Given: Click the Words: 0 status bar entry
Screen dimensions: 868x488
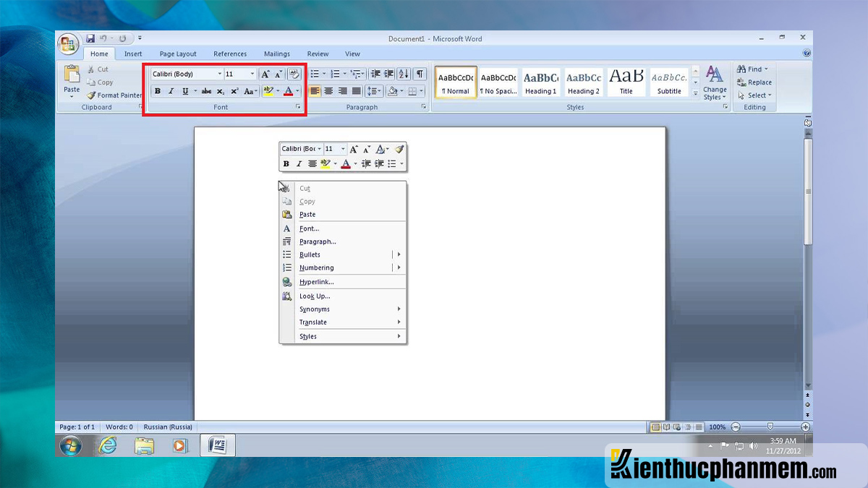Looking at the screenshot, I should [119, 427].
